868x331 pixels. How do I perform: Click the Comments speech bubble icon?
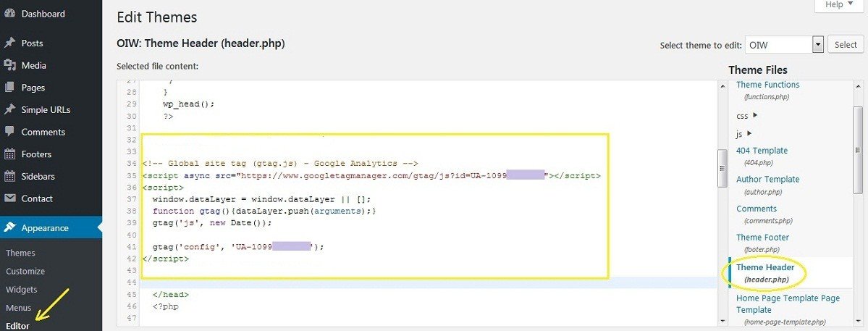[x=9, y=132]
